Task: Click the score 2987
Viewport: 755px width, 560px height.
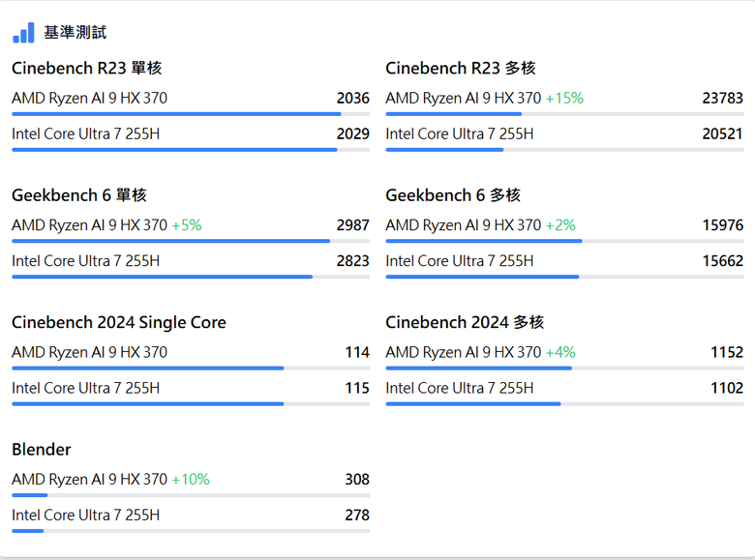Action: pos(353,225)
